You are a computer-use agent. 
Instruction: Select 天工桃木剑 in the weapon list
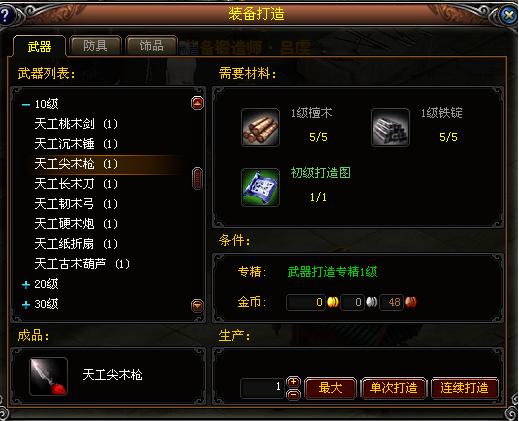pos(76,124)
